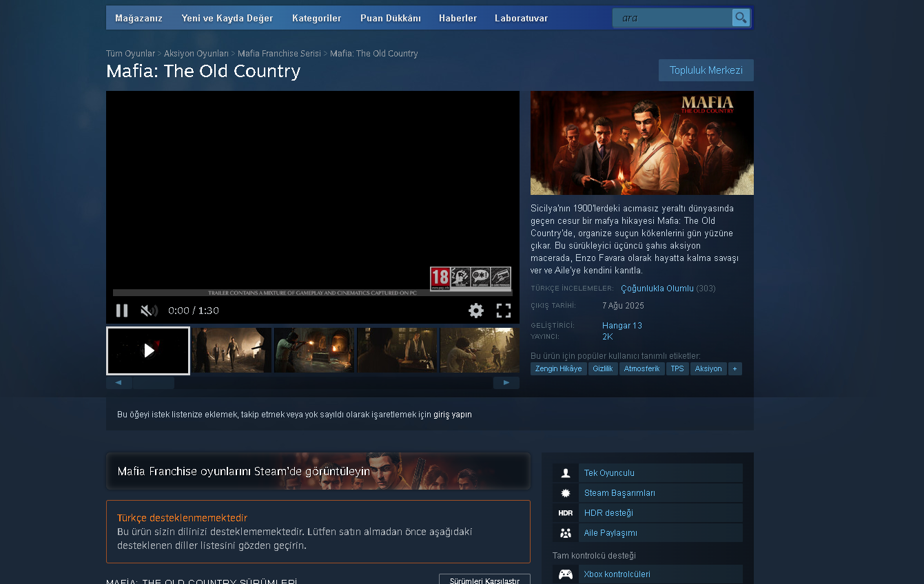
Task: Click the giriş yapın sign-in link
Action: coord(453,415)
